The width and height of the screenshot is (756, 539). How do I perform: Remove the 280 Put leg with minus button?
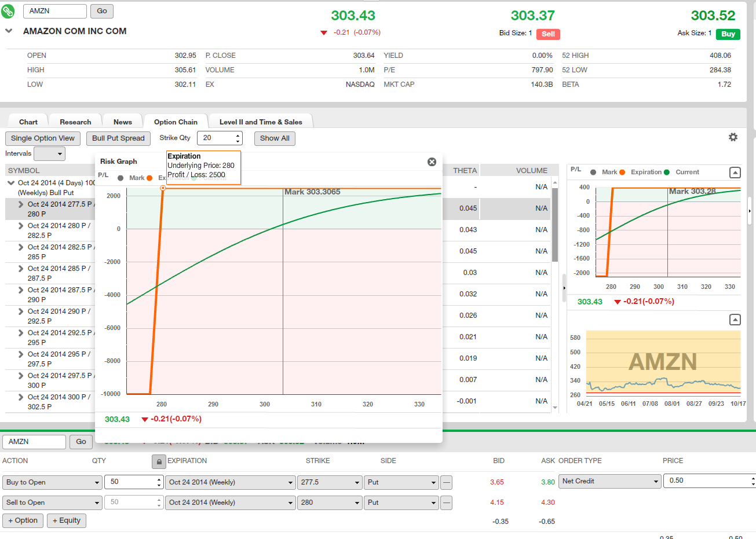tap(446, 503)
